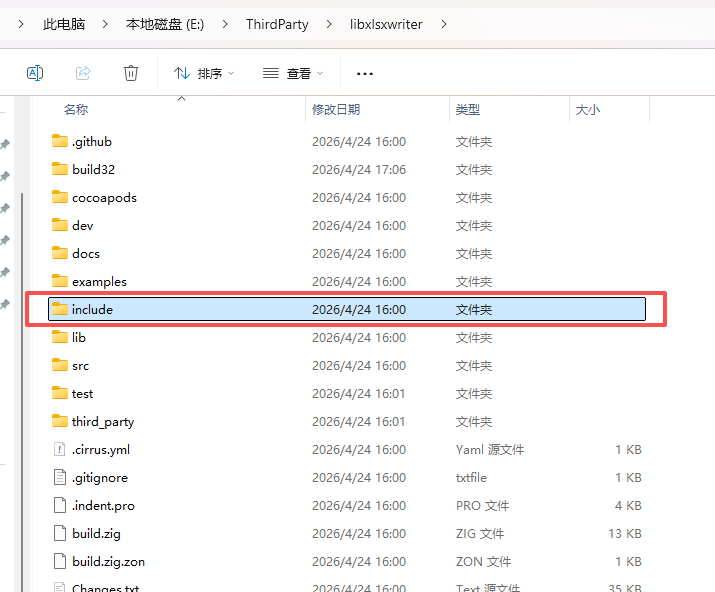Select the Changes.txt file icon
This screenshot has height=592, width=715.
(60, 587)
